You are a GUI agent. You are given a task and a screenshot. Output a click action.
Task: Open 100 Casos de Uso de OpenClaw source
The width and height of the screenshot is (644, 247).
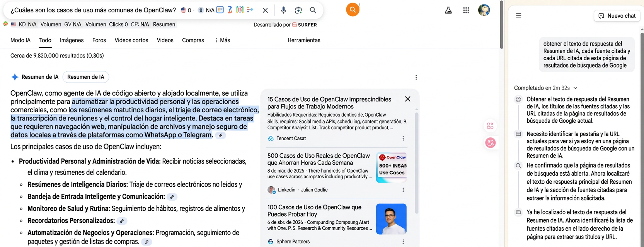314,211
